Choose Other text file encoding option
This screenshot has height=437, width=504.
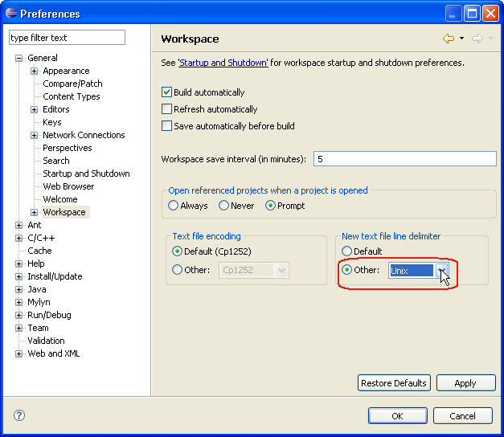(x=178, y=270)
